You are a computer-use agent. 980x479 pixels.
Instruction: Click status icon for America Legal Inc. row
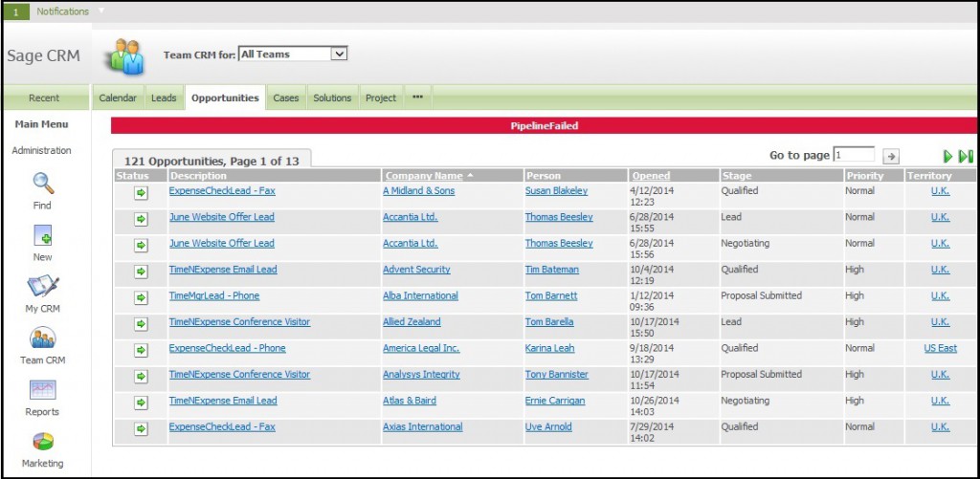pos(142,350)
